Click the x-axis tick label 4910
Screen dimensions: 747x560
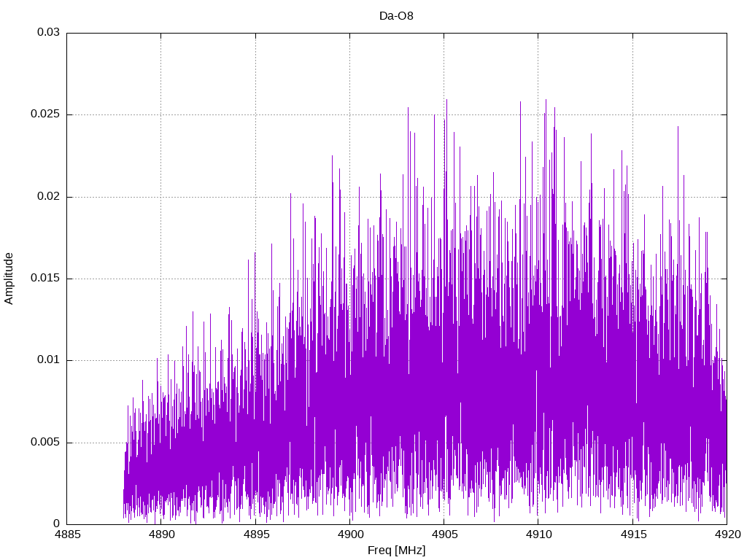539,534
